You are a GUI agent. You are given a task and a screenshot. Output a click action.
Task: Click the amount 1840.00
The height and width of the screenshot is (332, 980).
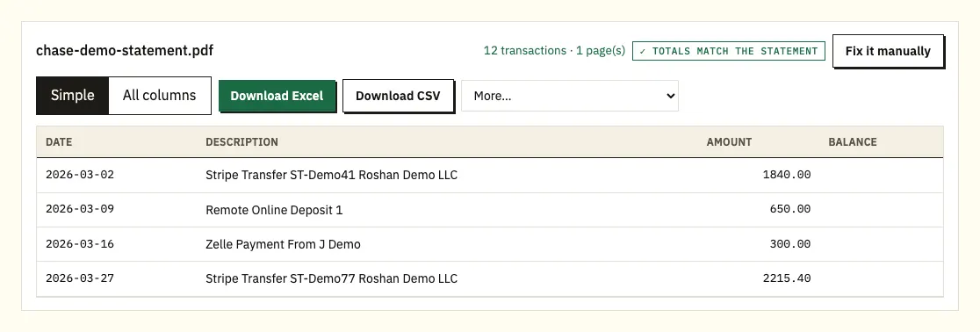pos(786,175)
